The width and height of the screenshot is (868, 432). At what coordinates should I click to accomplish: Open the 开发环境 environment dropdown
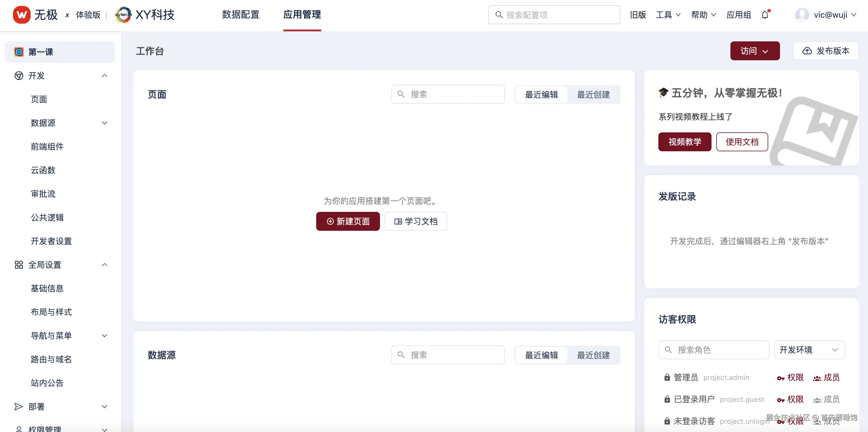809,350
